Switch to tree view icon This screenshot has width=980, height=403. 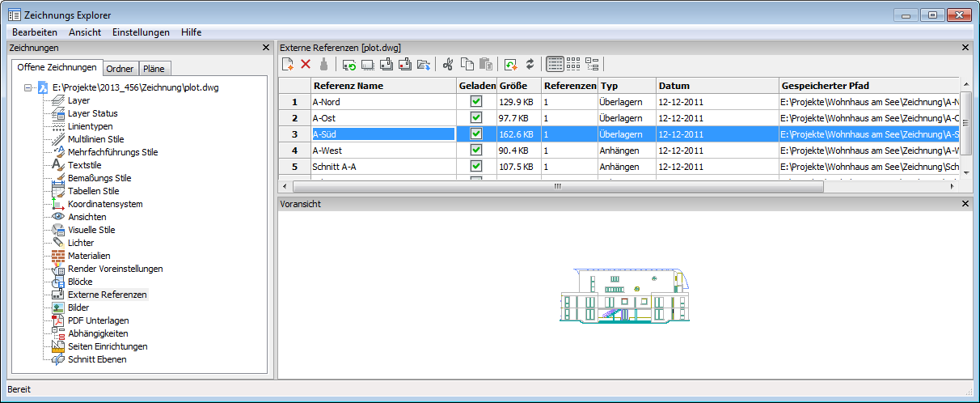(592, 64)
